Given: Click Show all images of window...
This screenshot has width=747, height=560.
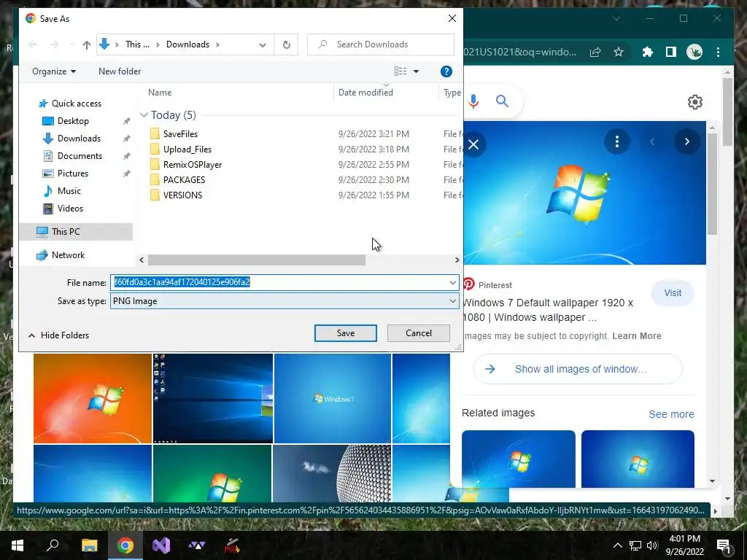Looking at the screenshot, I should tap(578, 369).
